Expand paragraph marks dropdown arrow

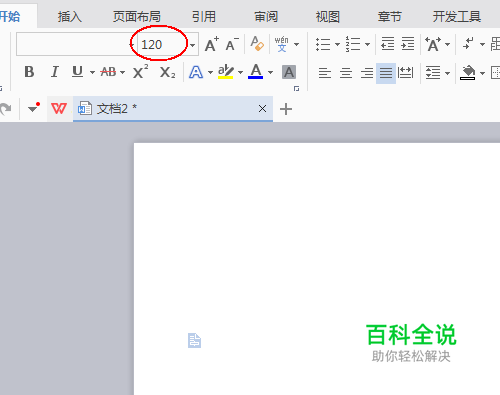point(482,44)
